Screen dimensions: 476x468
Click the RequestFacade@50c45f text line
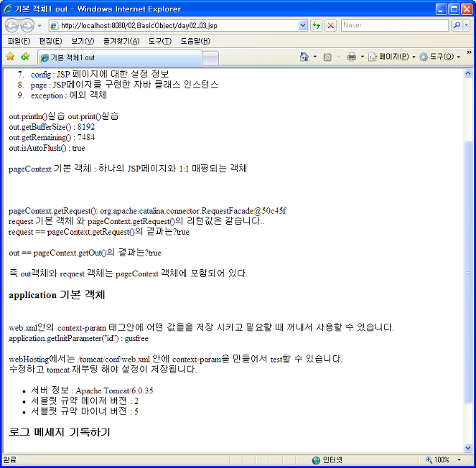point(147,211)
